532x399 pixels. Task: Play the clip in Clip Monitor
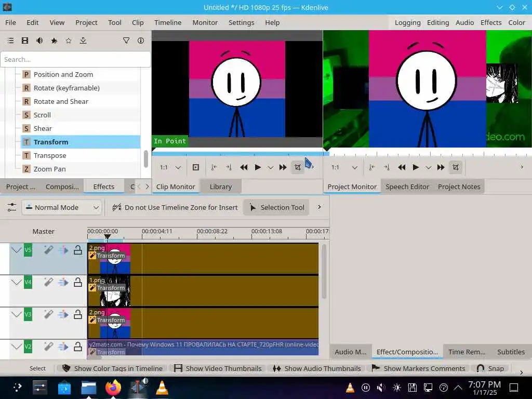258,167
